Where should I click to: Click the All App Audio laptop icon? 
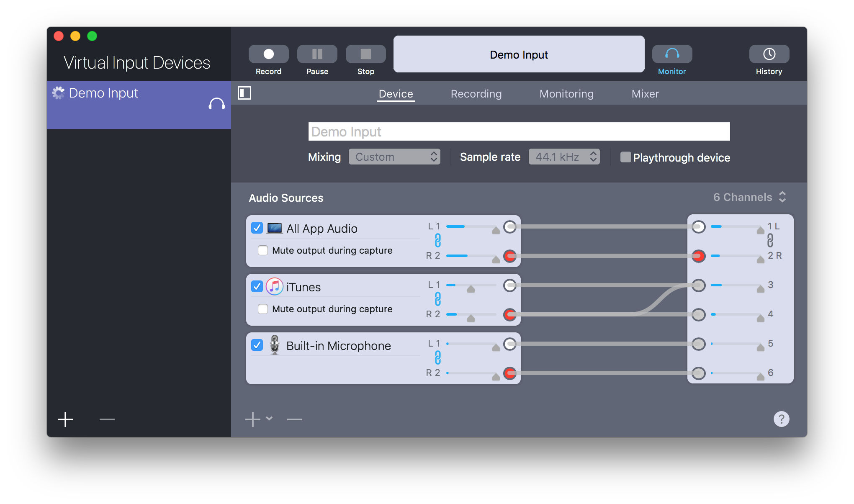275,228
